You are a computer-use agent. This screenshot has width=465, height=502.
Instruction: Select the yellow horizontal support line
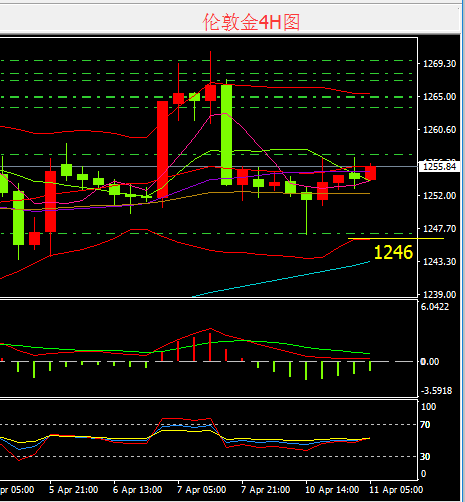396,239
